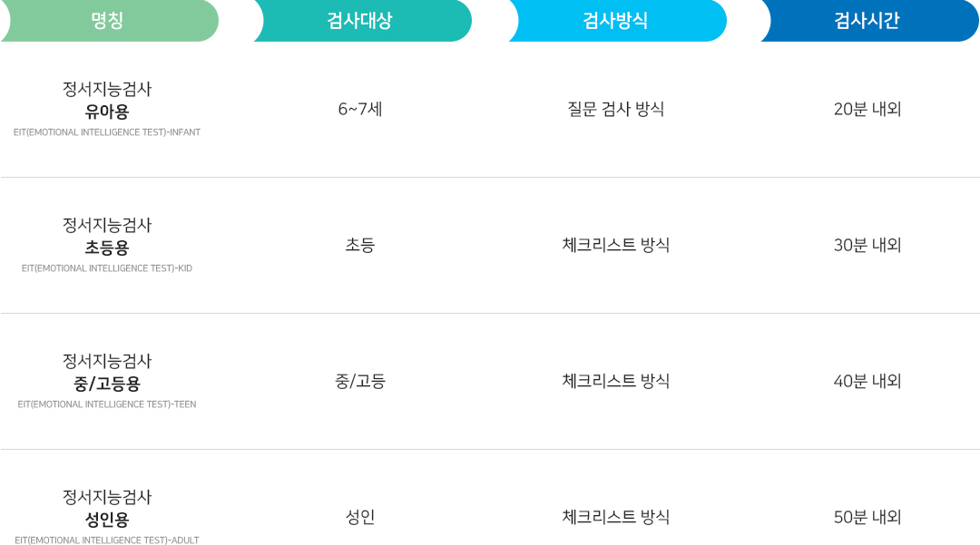Select the 유아용 test name
980x545 pixels.
[x=107, y=112]
